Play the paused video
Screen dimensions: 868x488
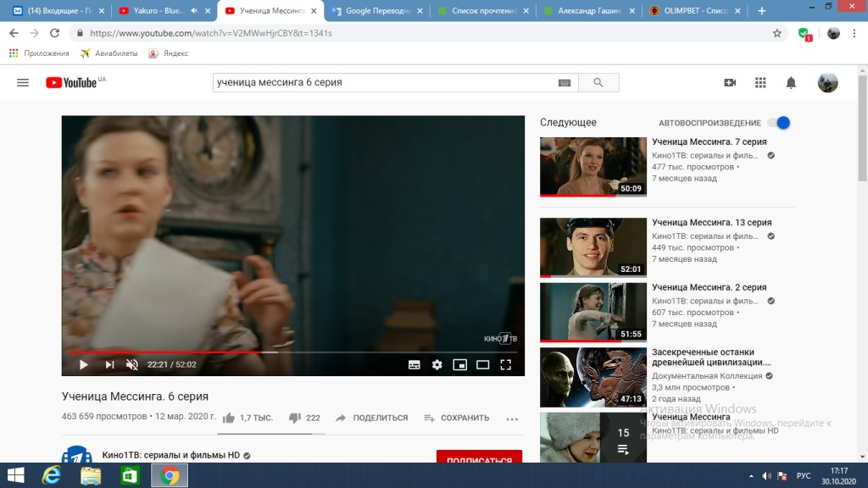point(84,364)
